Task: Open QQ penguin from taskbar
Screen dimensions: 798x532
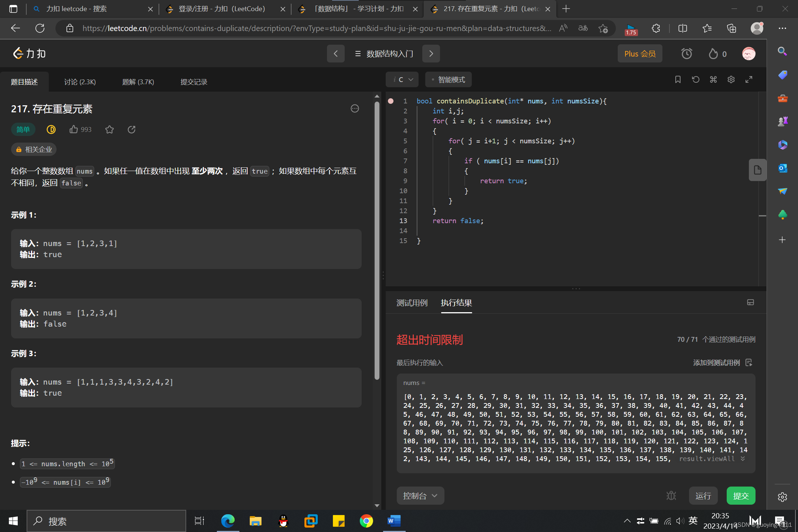Action: point(283,521)
